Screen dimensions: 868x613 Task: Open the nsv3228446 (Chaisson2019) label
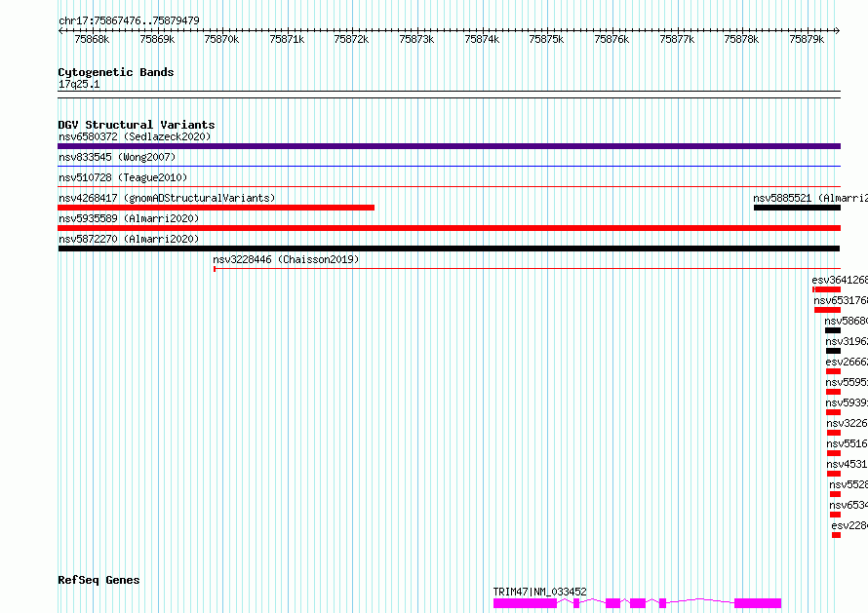pyautogui.click(x=286, y=259)
